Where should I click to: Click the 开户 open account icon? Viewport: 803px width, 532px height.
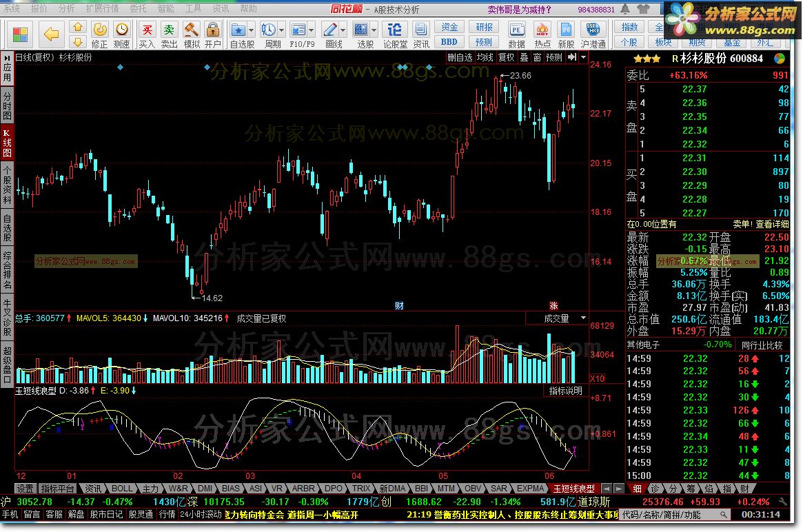tap(212, 35)
